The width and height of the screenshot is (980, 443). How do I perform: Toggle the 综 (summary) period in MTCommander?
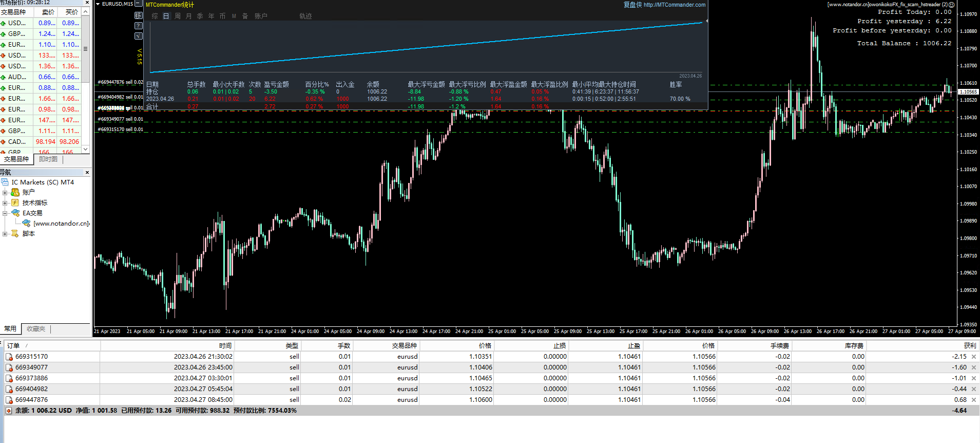[x=155, y=16]
